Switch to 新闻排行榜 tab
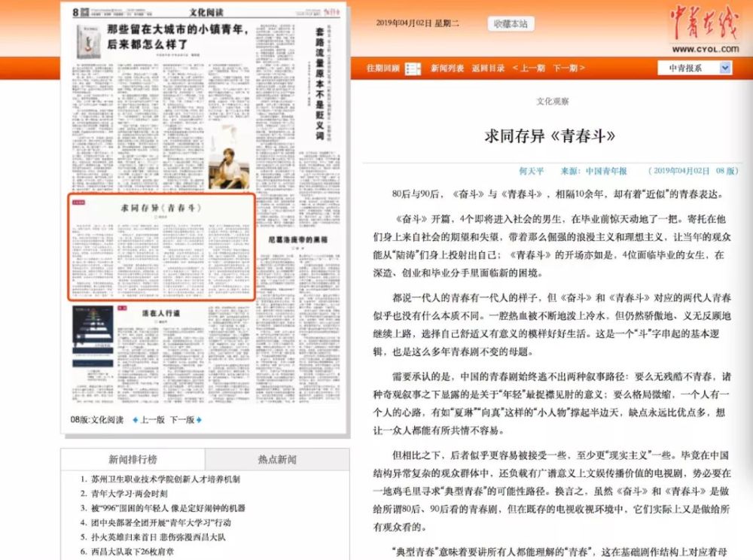Viewport: 753px width, 560px height. pyautogui.click(x=133, y=459)
